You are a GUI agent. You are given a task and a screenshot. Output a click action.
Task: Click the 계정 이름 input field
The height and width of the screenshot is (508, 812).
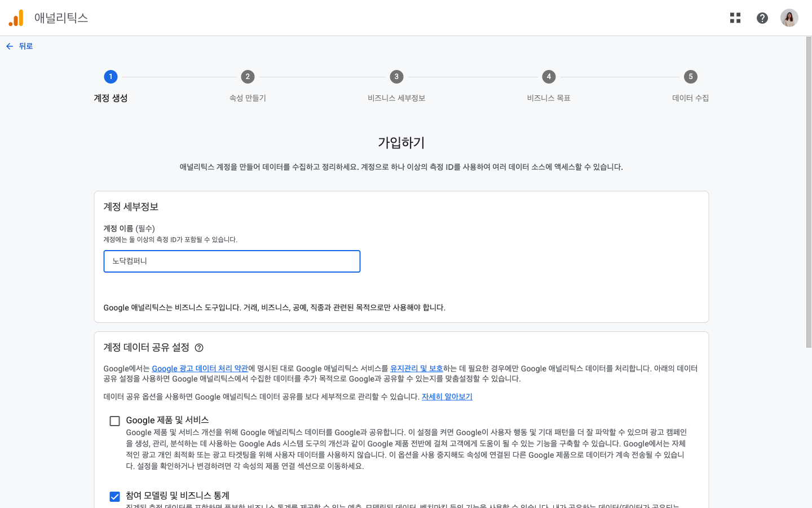[232, 261]
